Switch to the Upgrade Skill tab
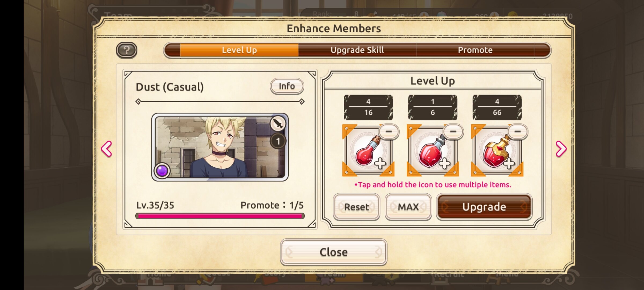The image size is (644, 290). pyautogui.click(x=357, y=50)
